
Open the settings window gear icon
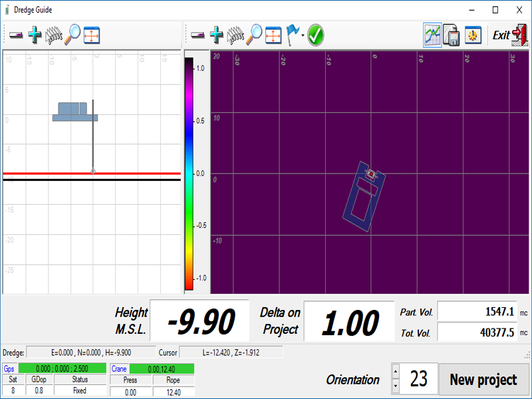tap(473, 35)
